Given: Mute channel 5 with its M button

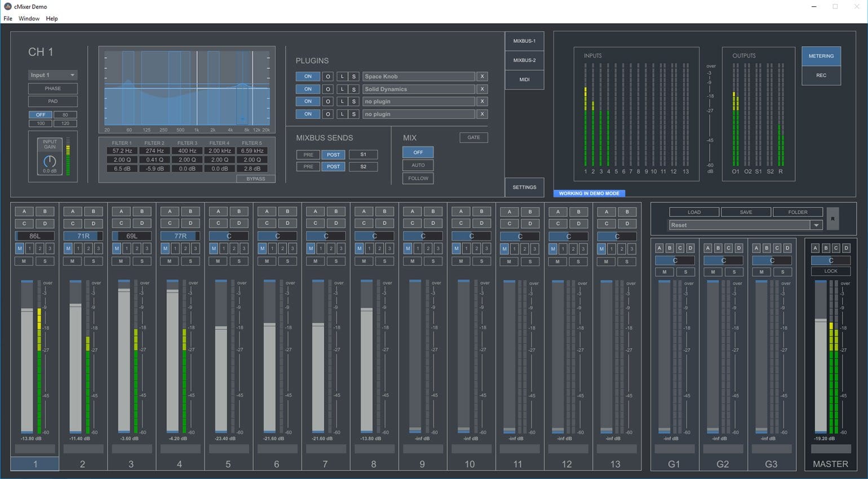Looking at the screenshot, I should (218, 261).
